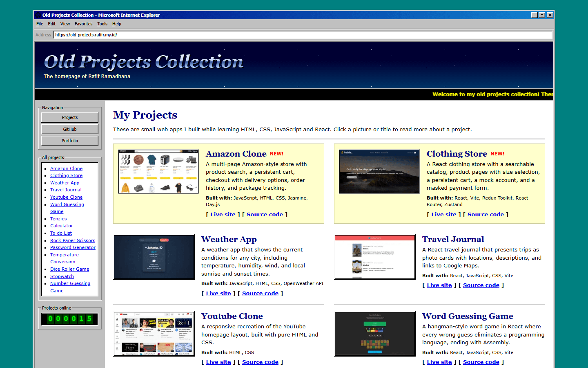Click the Amazon Clone screenshot thumbnail
588x368 pixels.
pyautogui.click(x=158, y=172)
